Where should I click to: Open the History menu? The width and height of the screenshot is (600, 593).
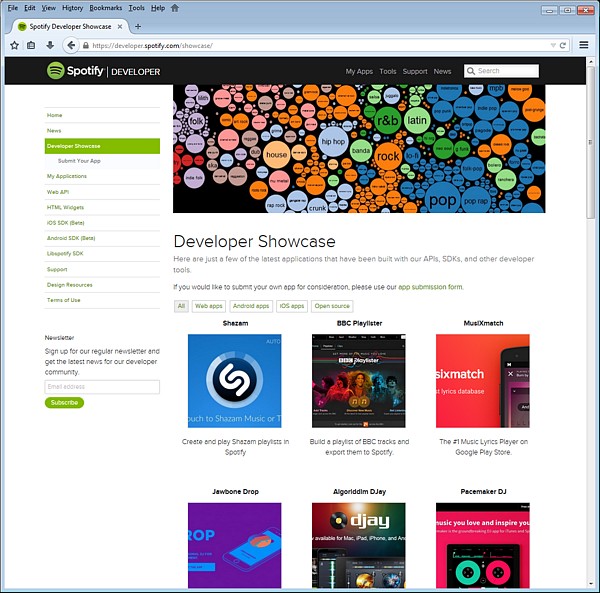click(x=72, y=8)
